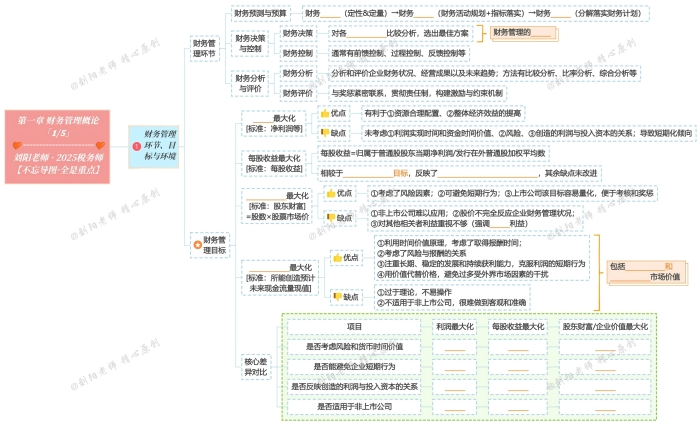The height and width of the screenshot is (426, 700).
Task: Select the 财务决策与控制 node
Action: coord(252,42)
